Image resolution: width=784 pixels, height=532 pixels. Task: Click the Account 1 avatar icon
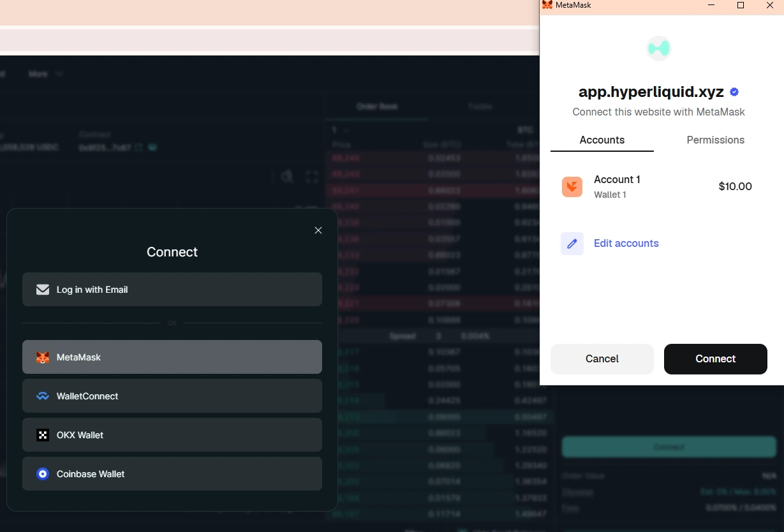(x=572, y=186)
